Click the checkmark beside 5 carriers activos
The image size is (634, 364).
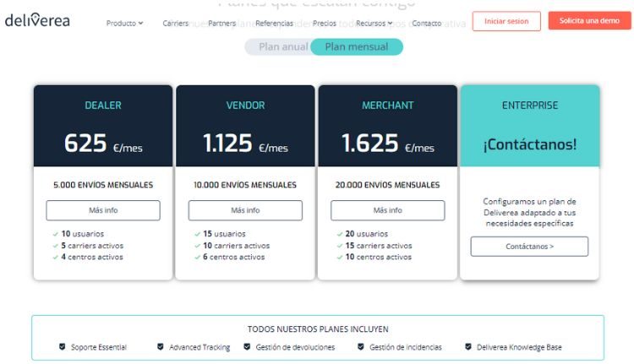[x=56, y=246]
